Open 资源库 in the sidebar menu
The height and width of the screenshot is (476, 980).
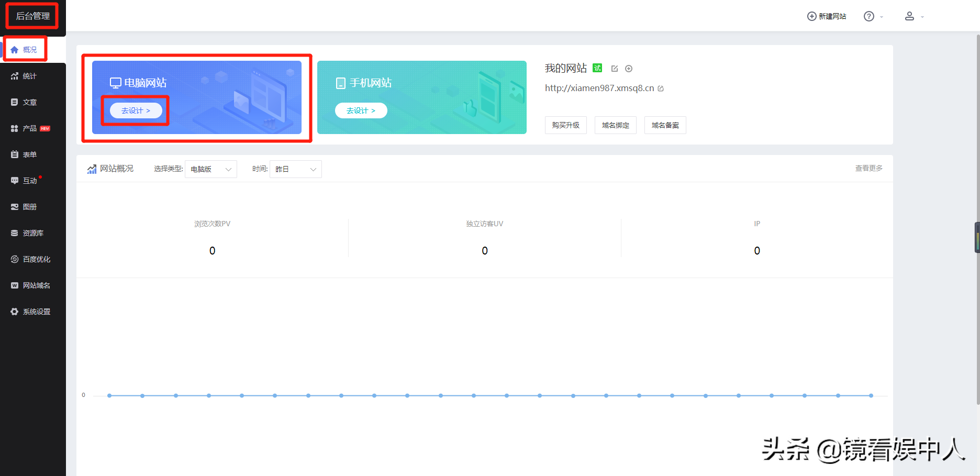tap(33, 233)
